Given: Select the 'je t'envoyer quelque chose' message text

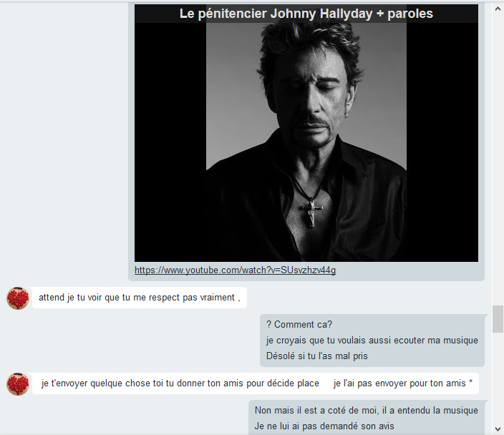Looking at the screenshot, I should pos(180,383).
